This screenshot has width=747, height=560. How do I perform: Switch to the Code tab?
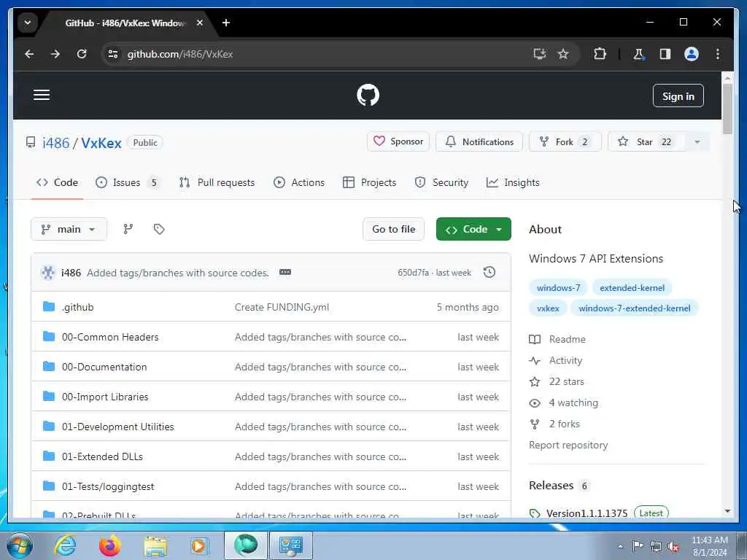pos(57,182)
